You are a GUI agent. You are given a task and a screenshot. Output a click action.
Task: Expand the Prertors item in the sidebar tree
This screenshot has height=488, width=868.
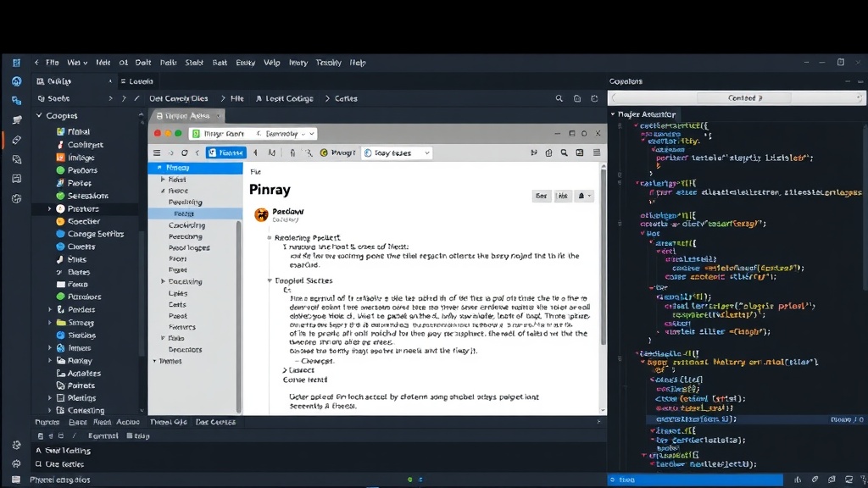point(49,208)
